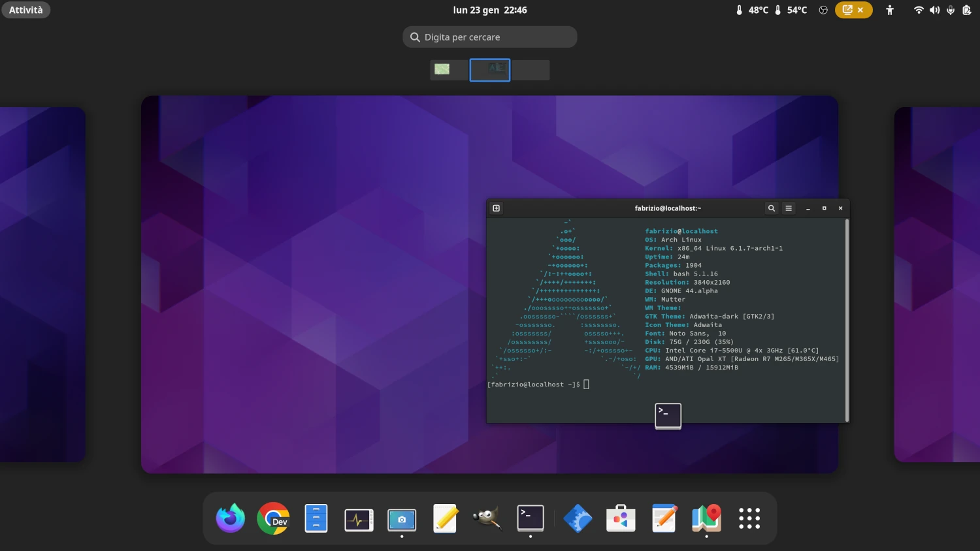The height and width of the screenshot is (551, 980).
Task: Click the terminal window vertical scrollbar
Action: point(847,320)
